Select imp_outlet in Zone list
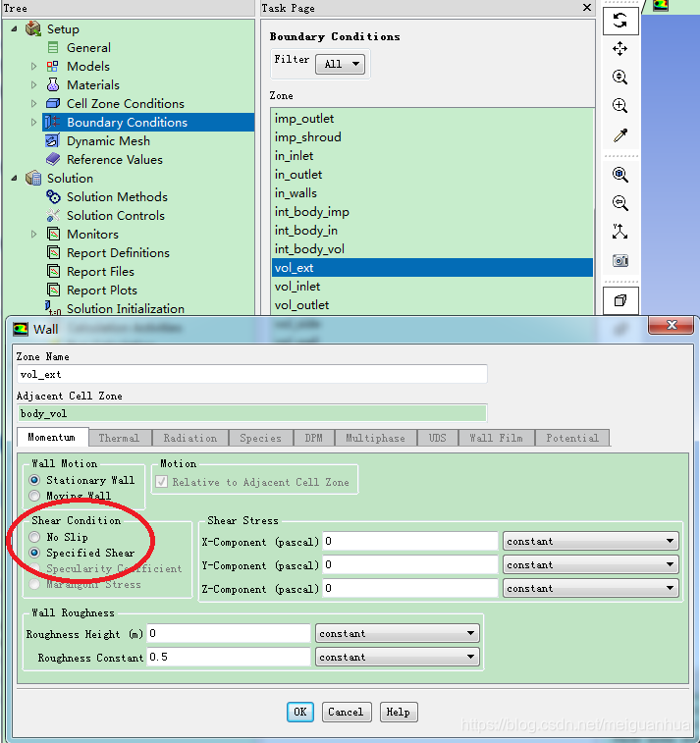Screen dimensions: 700x743 tap(432, 119)
